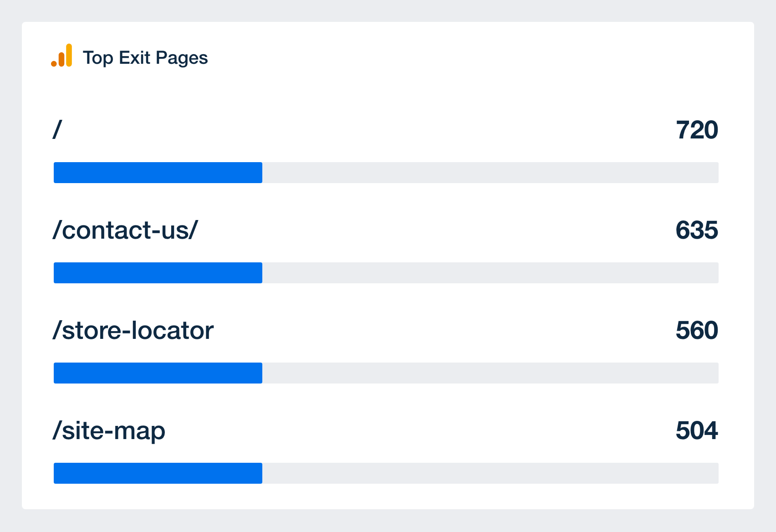776x532 pixels.
Task: Click the 504 exit count value
Action: tap(697, 430)
